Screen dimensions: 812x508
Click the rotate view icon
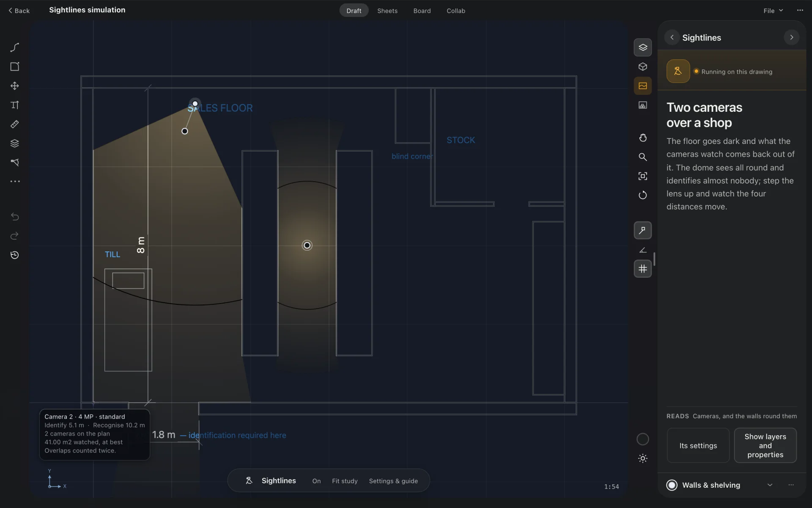coord(643,195)
